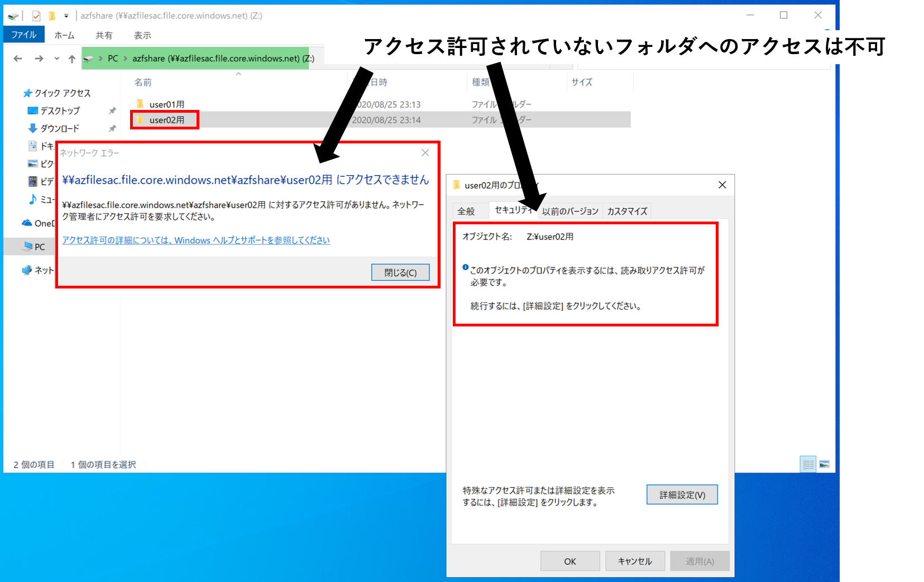Open network item in navigation pane
This screenshot has height=582, width=924.
(x=38, y=270)
